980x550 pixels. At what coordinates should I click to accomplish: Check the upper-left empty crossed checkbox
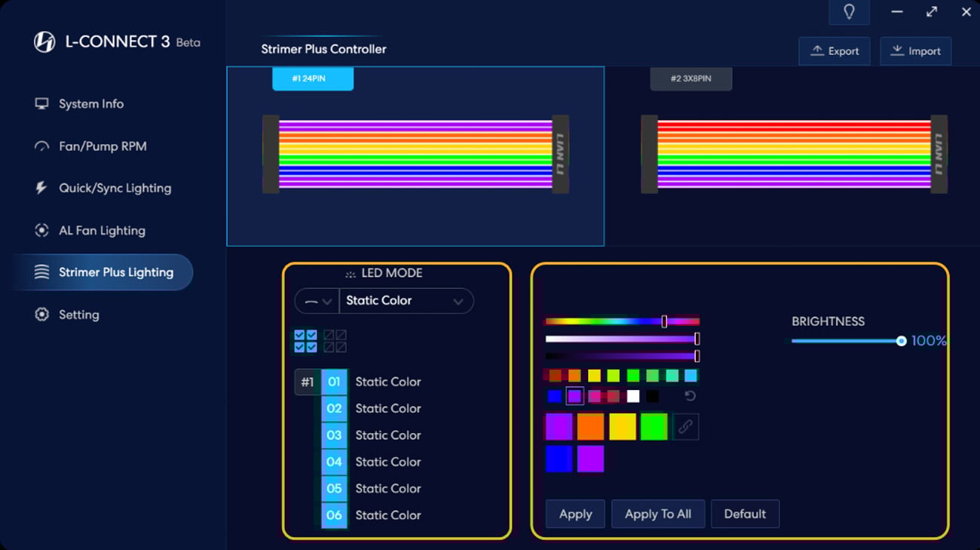point(329,335)
